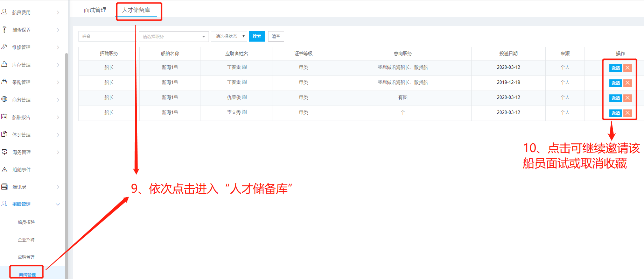Expand the 库存管理 menu chevron
The width and height of the screenshot is (644, 279).
(x=58, y=65)
